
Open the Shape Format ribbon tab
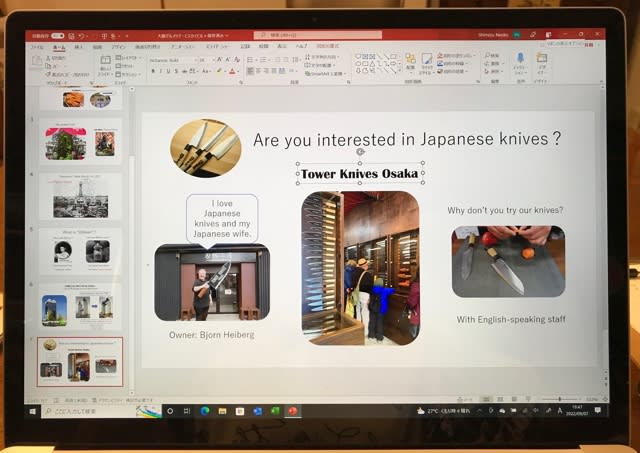(x=327, y=46)
